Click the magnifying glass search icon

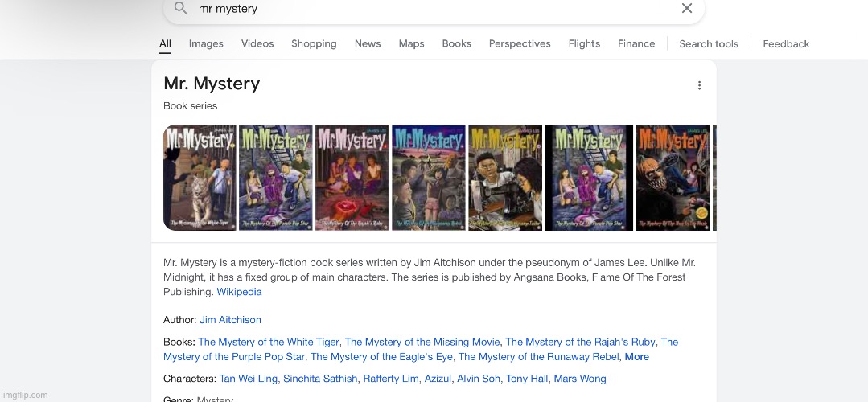click(x=180, y=8)
